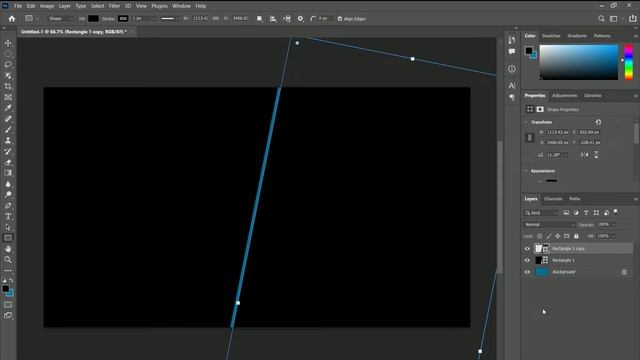The height and width of the screenshot is (360, 640).
Task: Select the Zoom tool in toolbar
Action: pos(8,260)
